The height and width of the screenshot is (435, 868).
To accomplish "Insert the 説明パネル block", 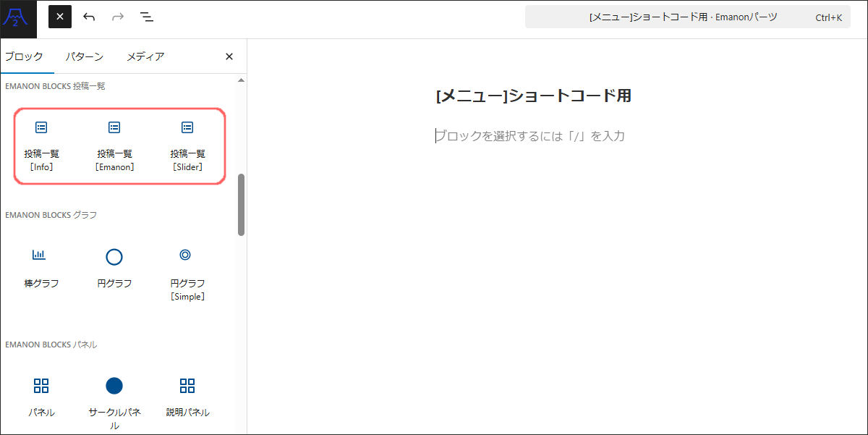I will click(187, 397).
